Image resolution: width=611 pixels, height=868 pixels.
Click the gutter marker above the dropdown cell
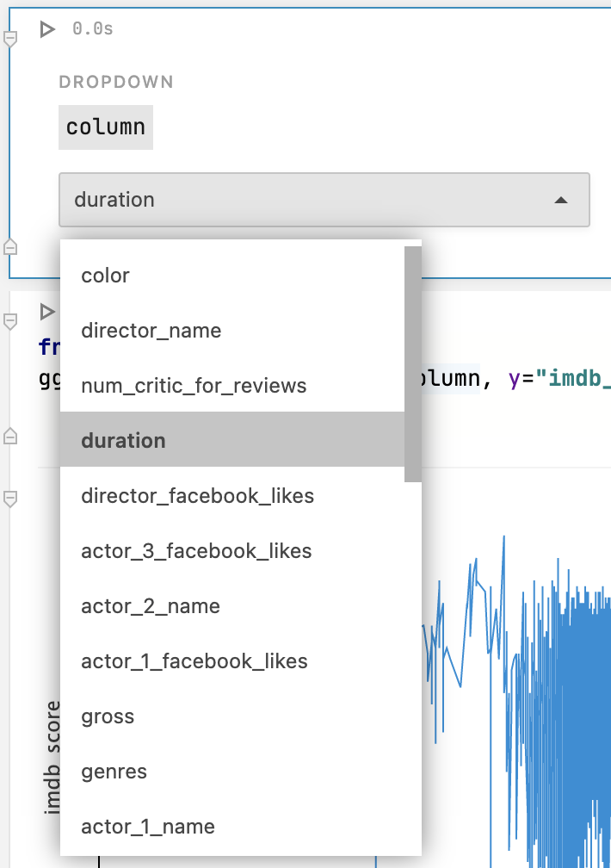point(9,37)
